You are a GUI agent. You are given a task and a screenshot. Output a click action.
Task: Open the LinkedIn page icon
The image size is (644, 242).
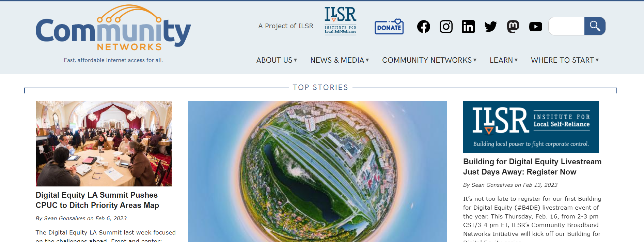[x=468, y=27]
